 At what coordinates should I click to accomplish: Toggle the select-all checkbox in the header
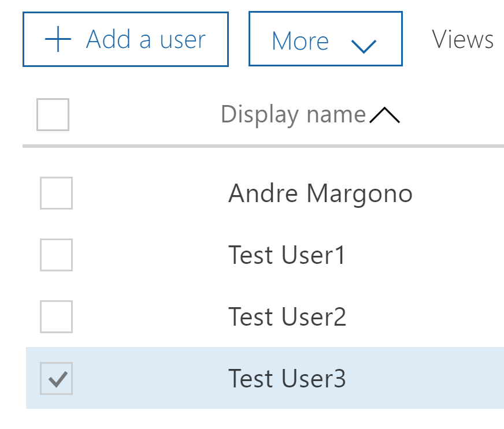point(53,114)
